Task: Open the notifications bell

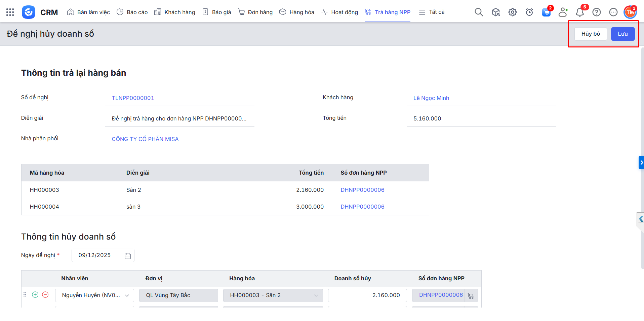Action: pos(579,12)
